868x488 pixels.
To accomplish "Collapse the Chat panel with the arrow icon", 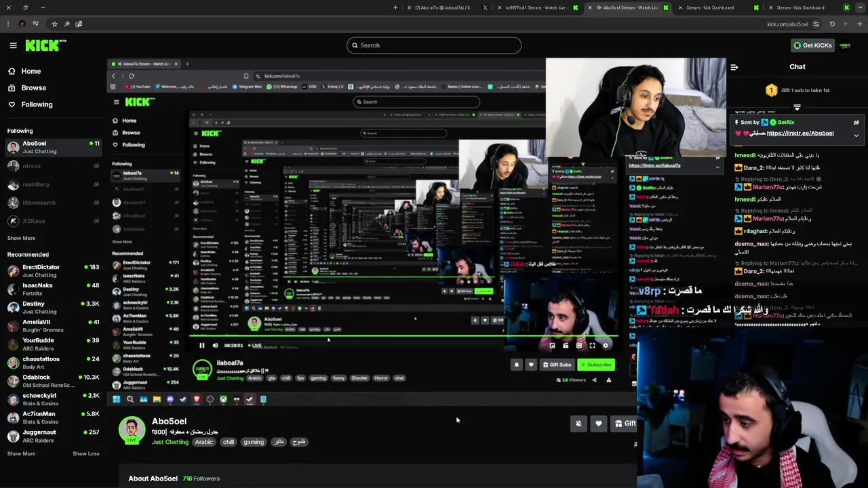I will [x=734, y=67].
